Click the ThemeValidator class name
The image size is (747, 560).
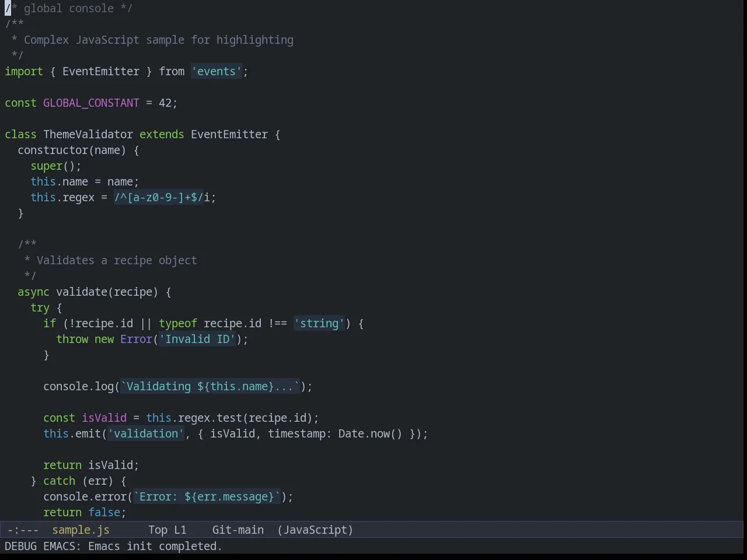click(88, 134)
